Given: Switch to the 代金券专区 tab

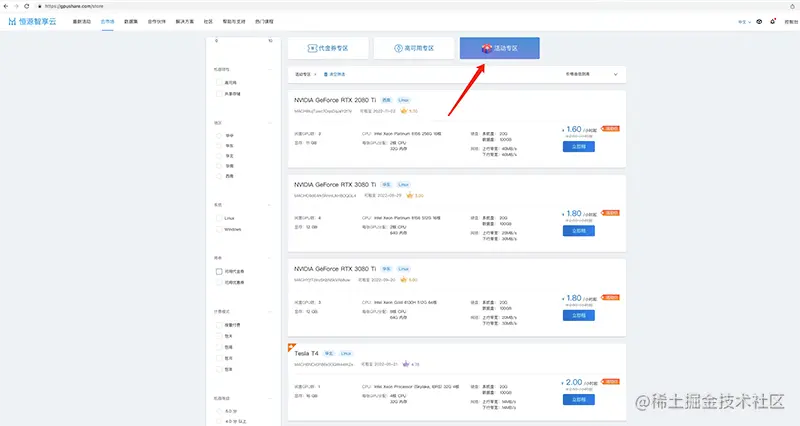Looking at the screenshot, I should click(x=328, y=48).
